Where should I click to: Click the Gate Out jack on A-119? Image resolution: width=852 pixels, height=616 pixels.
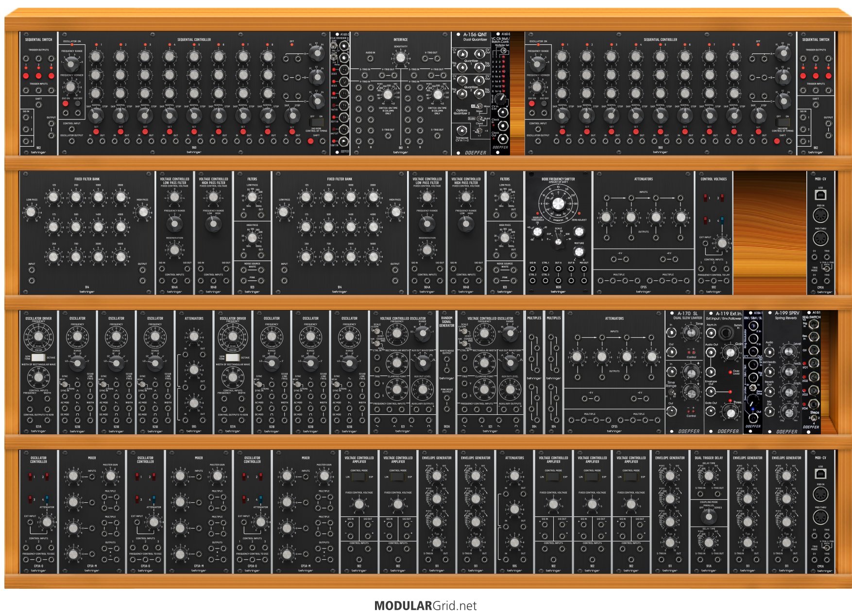coord(711,411)
